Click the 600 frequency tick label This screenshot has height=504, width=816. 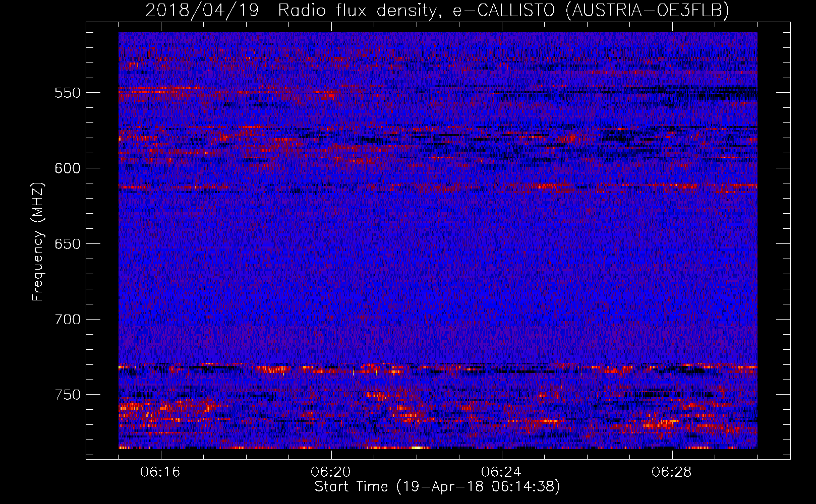point(68,168)
